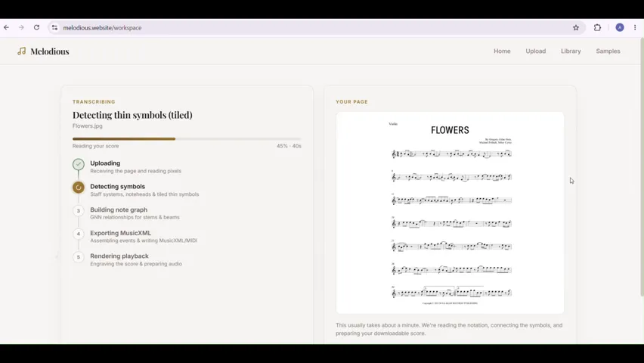The image size is (644, 363).
Task: Click the 'Exporting MusicXML' step title
Action: pos(121,233)
